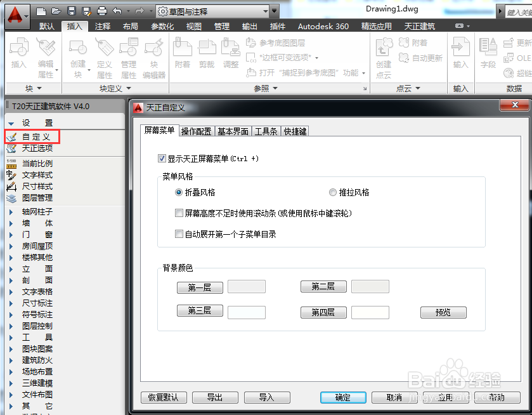Image resolution: width=532 pixels, height=415 pixels.
Task: Expand 轴网柱子 menu section
Action: pyautogui.click(x=11, y=212)
